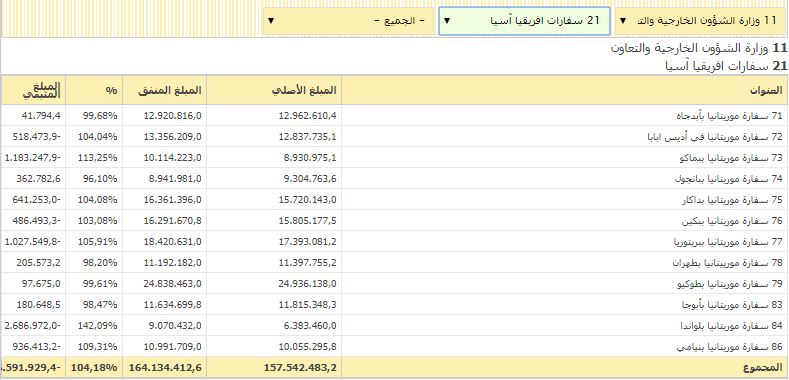
Task: Open the '- الجميع -' dropdown
Action: (x=348, y=21)
